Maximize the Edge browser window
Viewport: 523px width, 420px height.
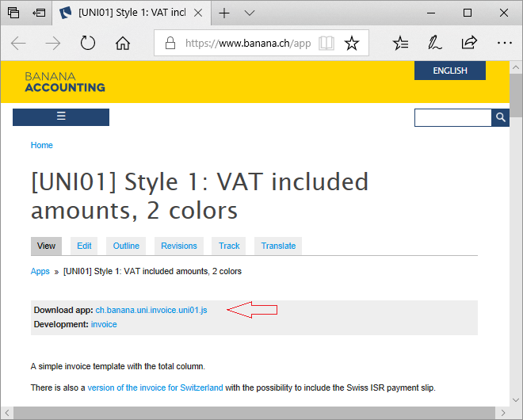(468, 13)
